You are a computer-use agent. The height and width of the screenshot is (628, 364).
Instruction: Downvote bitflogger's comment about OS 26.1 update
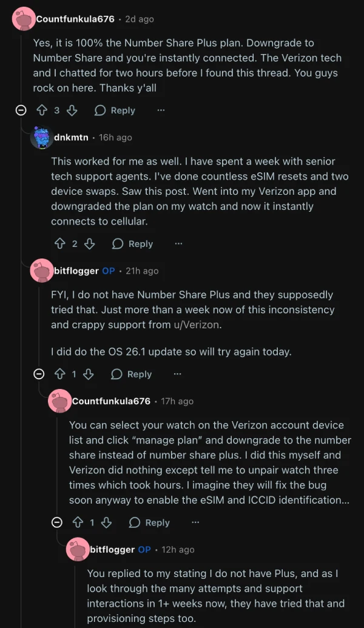click(x=88, y=374)
